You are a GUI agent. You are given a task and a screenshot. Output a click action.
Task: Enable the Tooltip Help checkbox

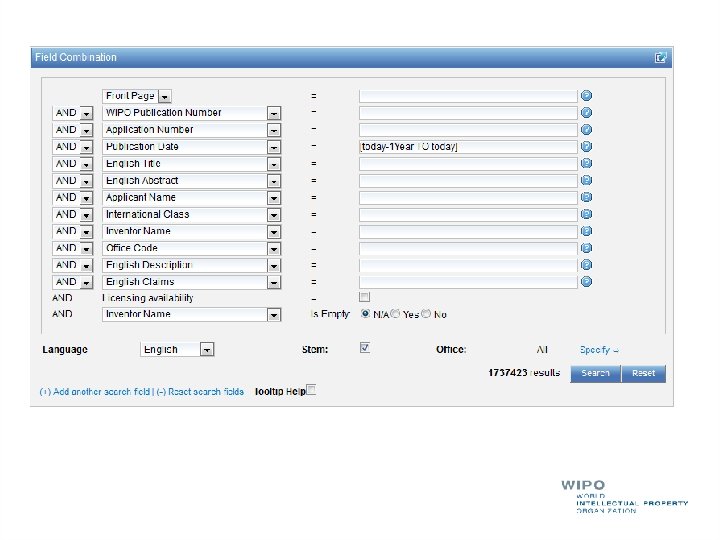point(311,390)
